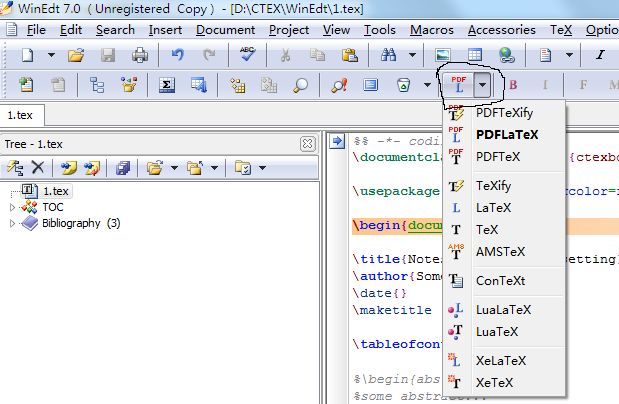Screen dimensions: 619x404
Task: Choose LuaTeX from the compiler list
Action: pyautogui.click(x=505, y=332)
